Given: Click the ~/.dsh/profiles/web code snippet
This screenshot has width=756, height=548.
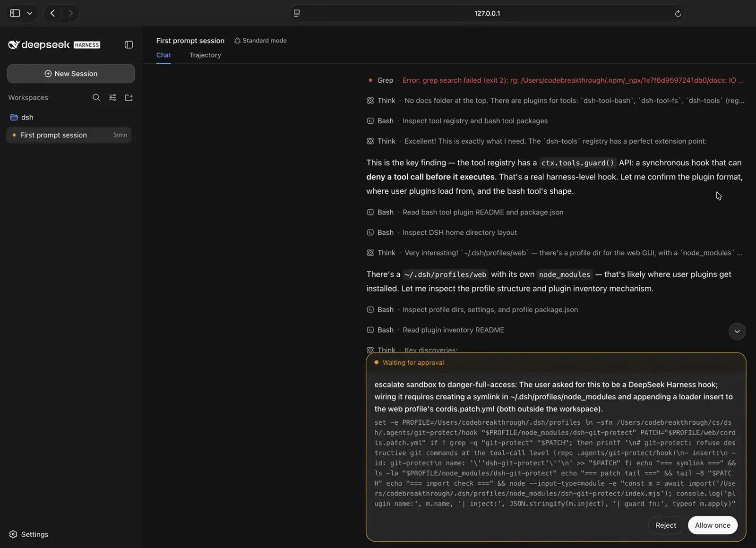Looking at the screenshot, I should tap(445, 274).
